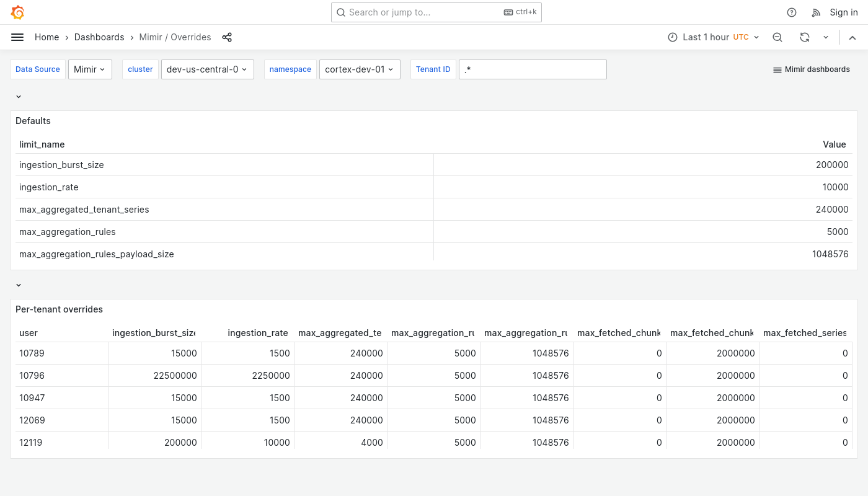Image resolution: width=868 pixels, height=496 pixels.
Task: Collapse the Defaults row chevron
Action: click(x=18, y=97)
